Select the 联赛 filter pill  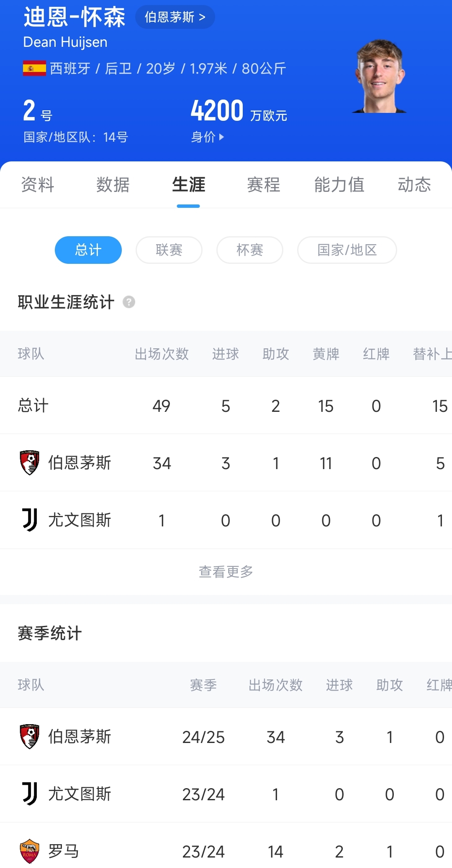point(169,250)
